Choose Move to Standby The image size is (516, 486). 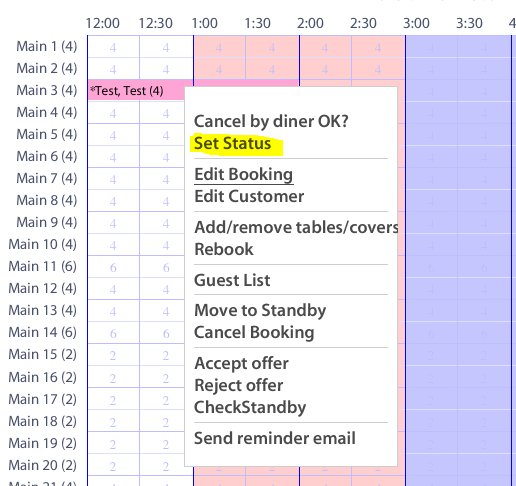coord(260,310)
